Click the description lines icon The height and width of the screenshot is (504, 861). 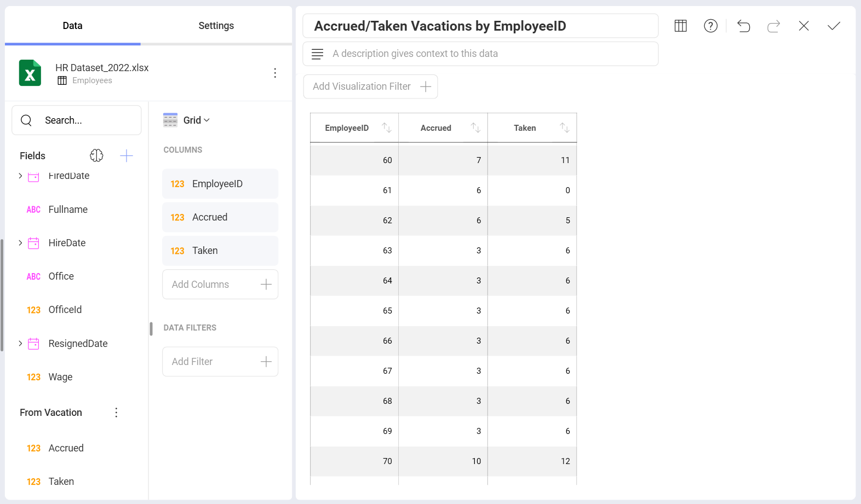(317, 54)
